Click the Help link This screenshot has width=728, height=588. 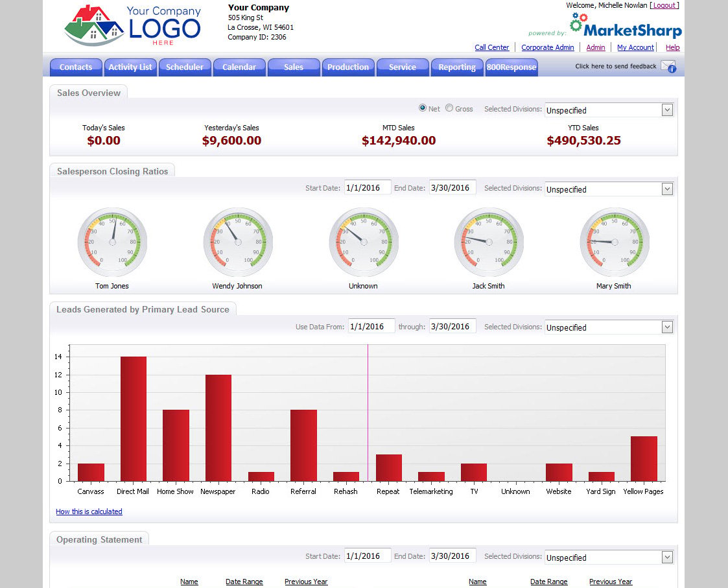pyautogui.click(x=673, y=47)
